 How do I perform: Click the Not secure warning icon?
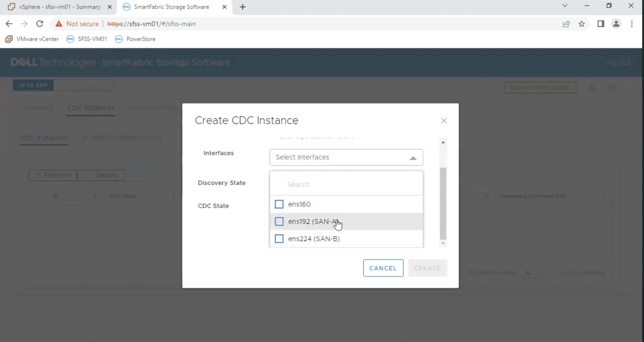click(x=59, y=24)
